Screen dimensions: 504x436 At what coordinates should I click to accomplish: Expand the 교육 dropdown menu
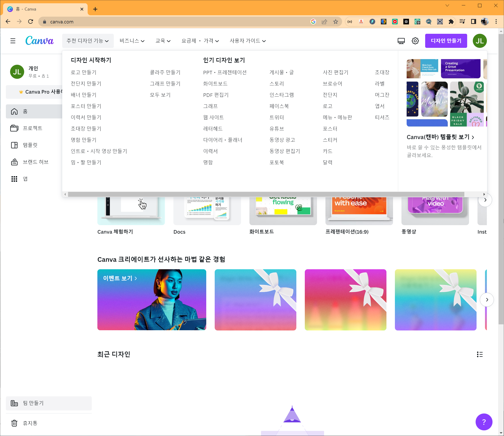point(163,41)
